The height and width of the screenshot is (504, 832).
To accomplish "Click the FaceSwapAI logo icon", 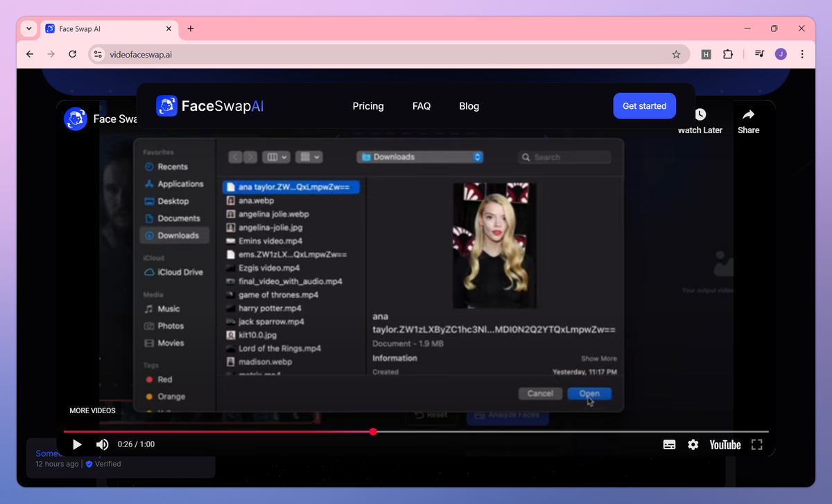I will pos(166,106).
